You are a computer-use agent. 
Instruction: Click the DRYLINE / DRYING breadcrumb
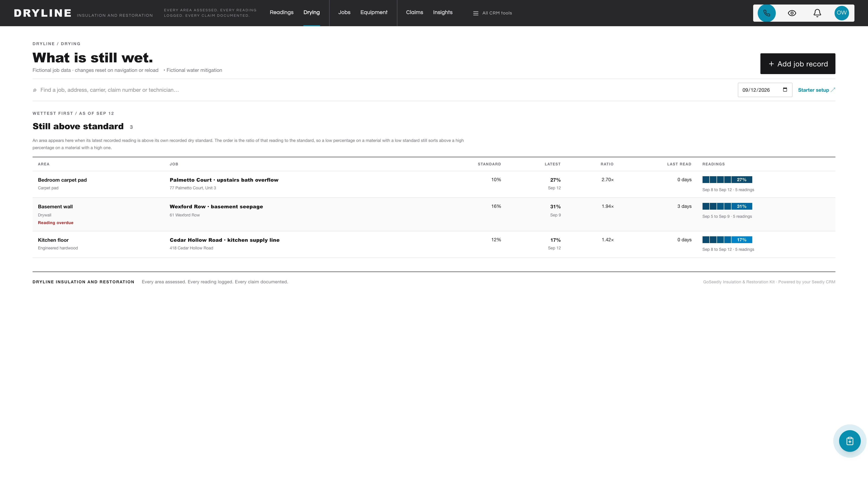pos(56,44)
